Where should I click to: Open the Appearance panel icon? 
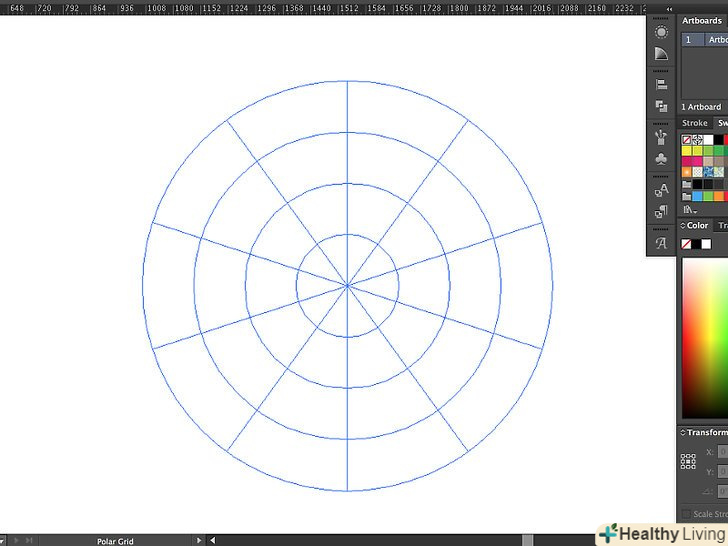coord(661,32)
